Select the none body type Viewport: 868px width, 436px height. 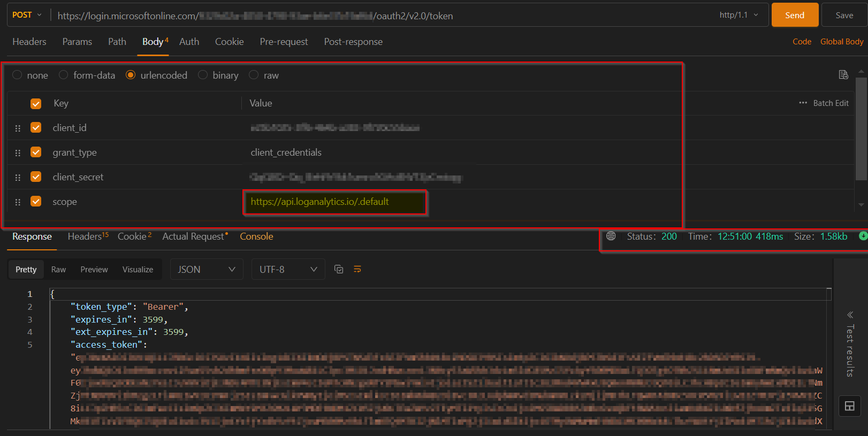tap(18, 75)
